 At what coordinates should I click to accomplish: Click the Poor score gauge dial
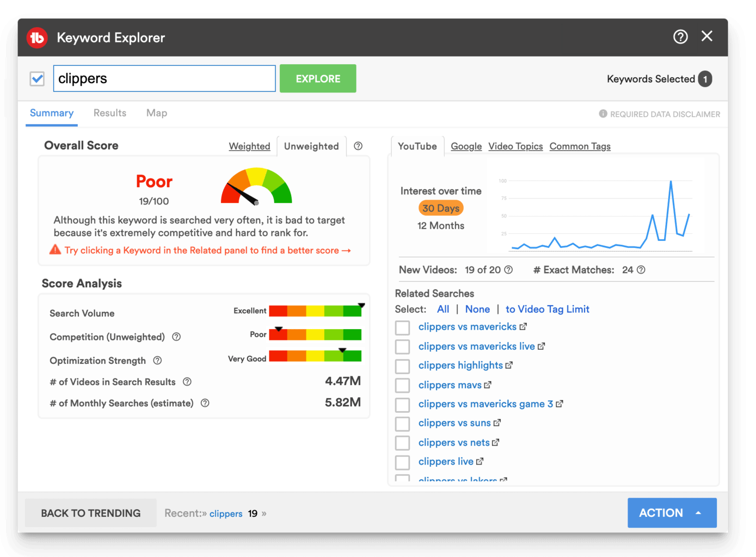coord(256,185)
